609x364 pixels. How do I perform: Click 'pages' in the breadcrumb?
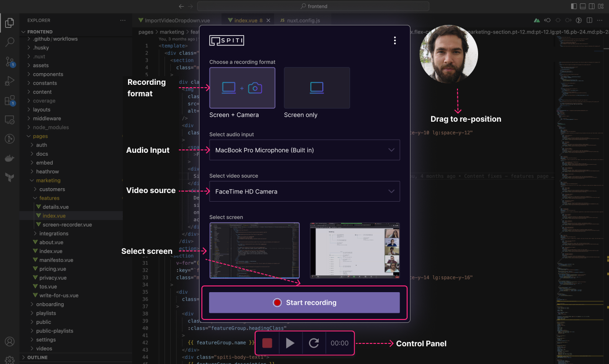146,32
